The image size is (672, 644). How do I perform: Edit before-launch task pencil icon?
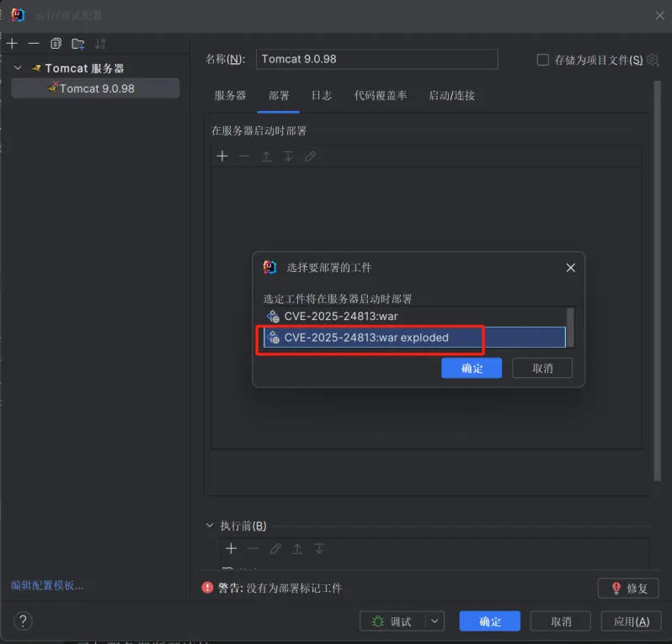point(275,548)
